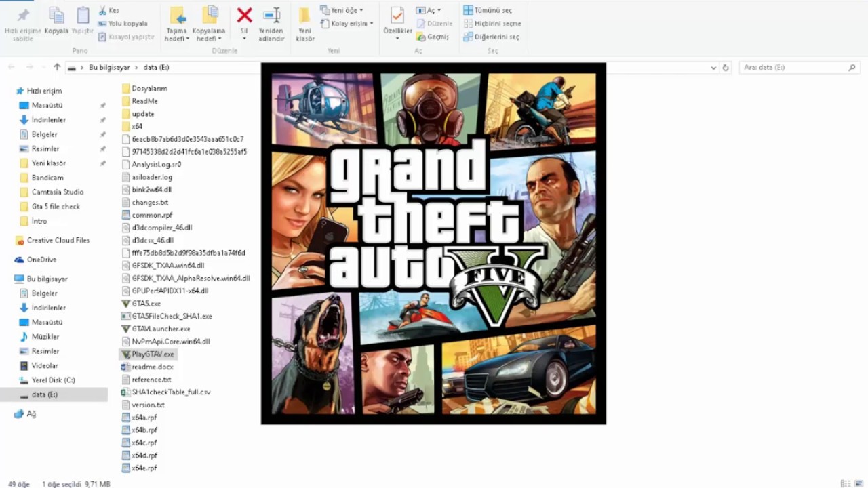This screenshot has height=488, width=868.
Task: Click Yeniden adlandır rename button
Action: 271,24
